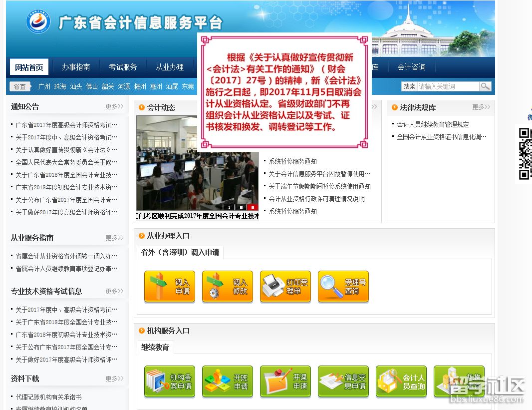Expand 法律法规库 with its 更多 link
Screen dimensions: 532x410
point(481,106)
